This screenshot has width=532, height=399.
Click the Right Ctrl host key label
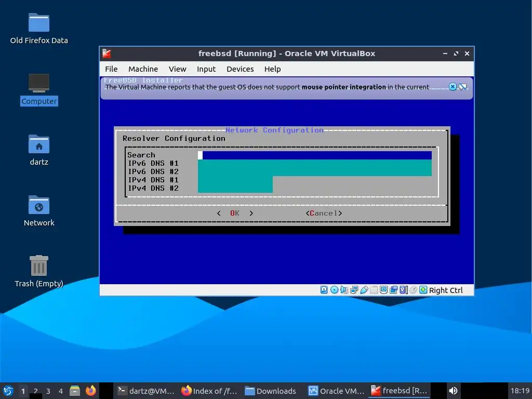click(x=445, y=290)
